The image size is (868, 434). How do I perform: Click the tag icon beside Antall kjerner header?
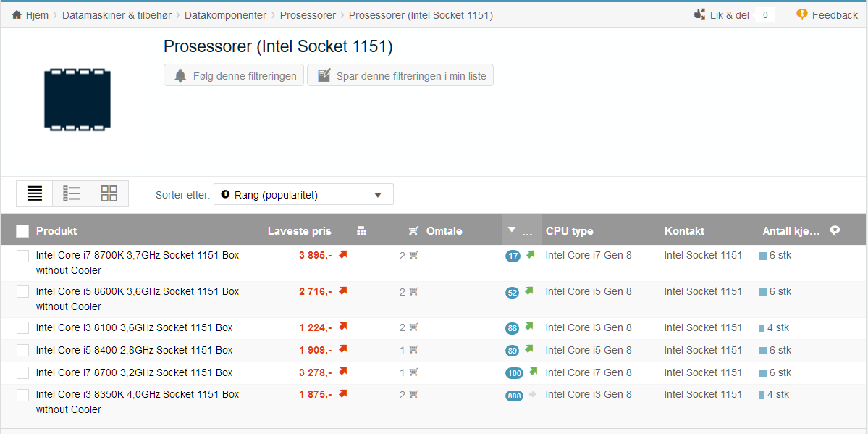click(x=835, y=231)
